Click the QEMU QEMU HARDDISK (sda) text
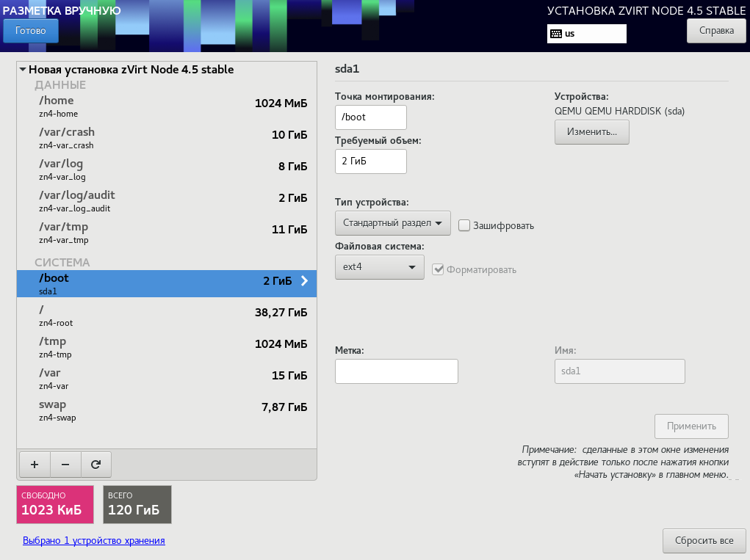The height and width of the screenshot is (560, 750). click(619, 112)
